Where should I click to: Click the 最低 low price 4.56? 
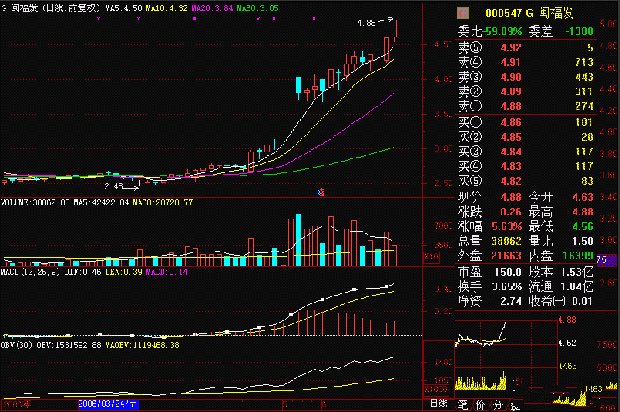583,227
